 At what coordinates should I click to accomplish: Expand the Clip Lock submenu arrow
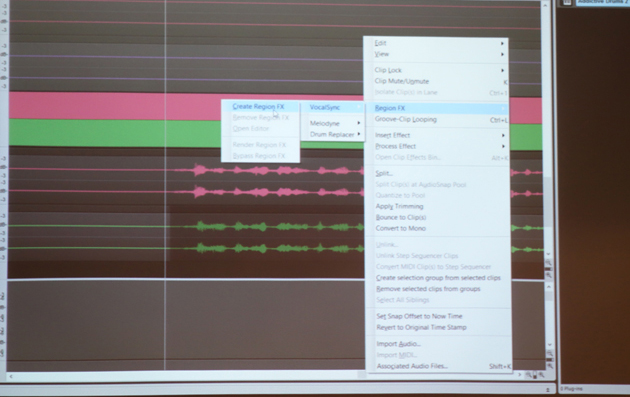coord(502,70)
